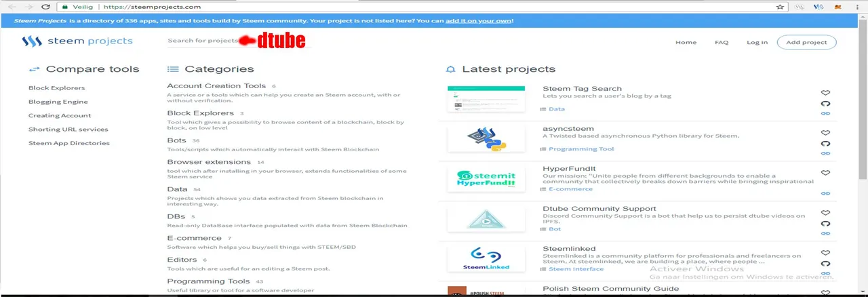Click Programming Tool tag under asyncsteem
Screen dimensions: 868x297
point(581,148)
